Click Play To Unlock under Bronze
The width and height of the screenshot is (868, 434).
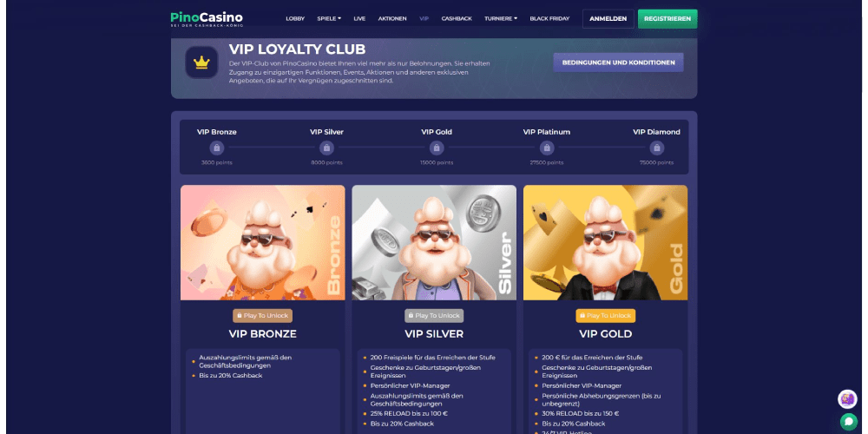(x=262, y=316)
